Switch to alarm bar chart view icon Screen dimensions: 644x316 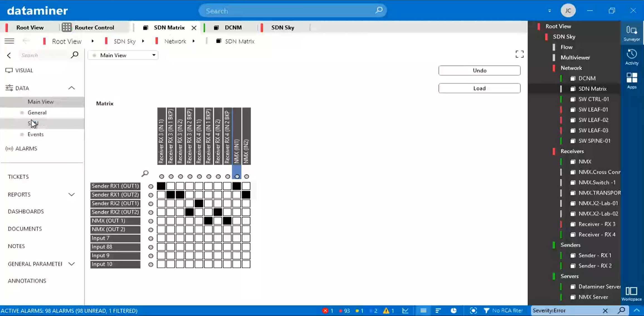438,310
